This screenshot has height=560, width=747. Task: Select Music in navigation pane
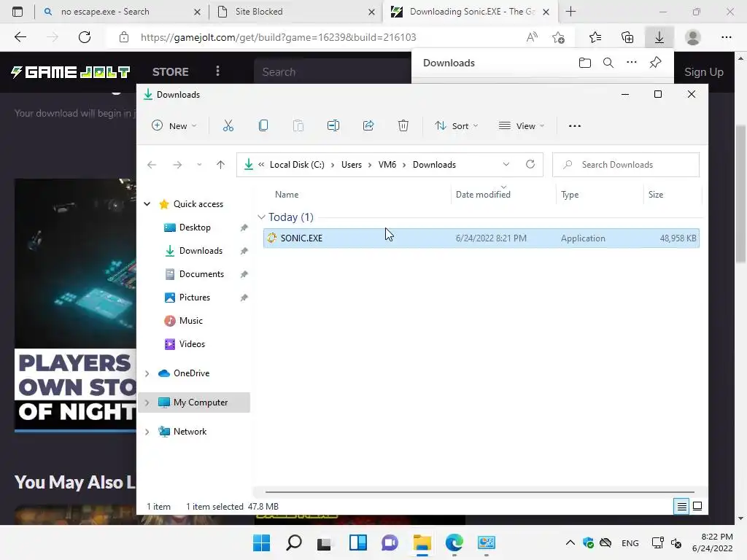pyautogui.click(x=190, y=321)
